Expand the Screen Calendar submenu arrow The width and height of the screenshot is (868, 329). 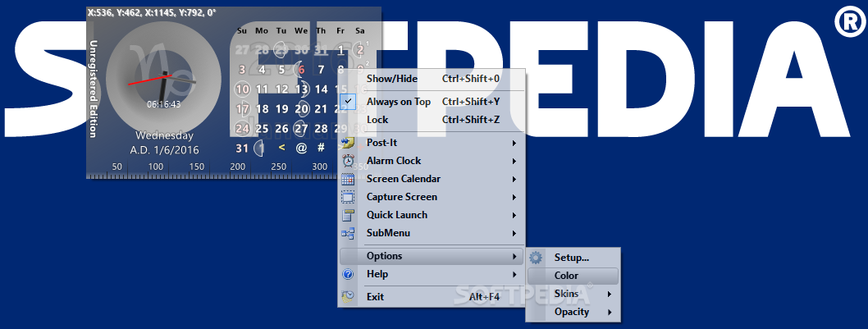pos(514,180)
